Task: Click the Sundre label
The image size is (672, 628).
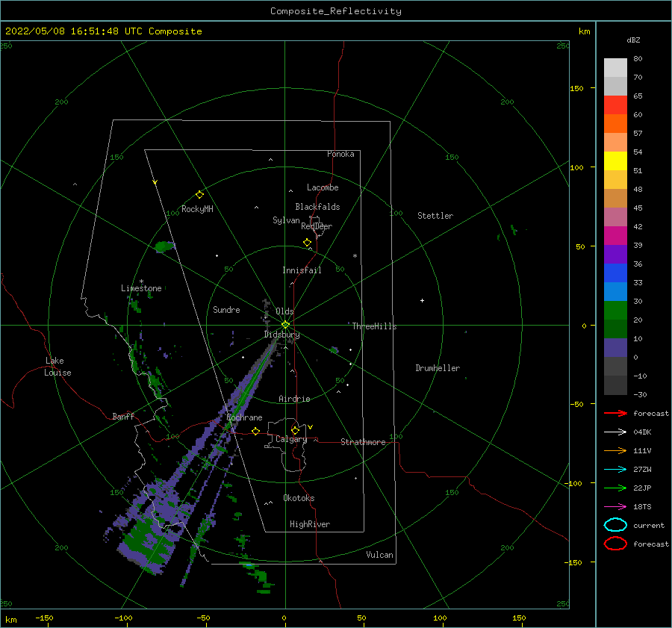Action: tap(226, 310)
